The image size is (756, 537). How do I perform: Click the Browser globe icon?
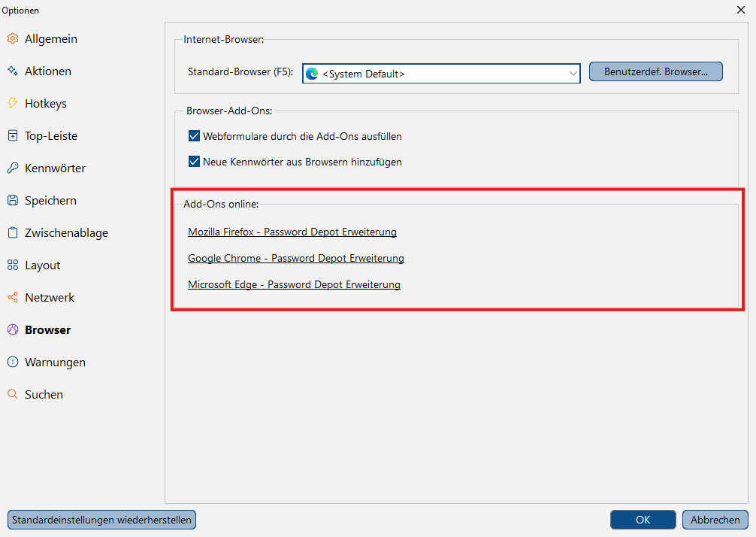point(13,329)
